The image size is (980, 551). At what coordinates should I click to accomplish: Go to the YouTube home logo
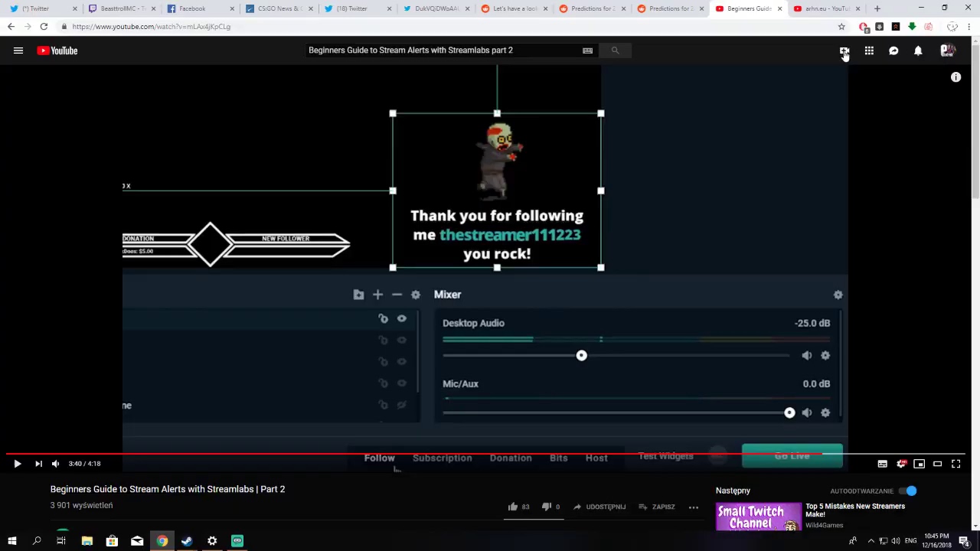click(57, 51)
